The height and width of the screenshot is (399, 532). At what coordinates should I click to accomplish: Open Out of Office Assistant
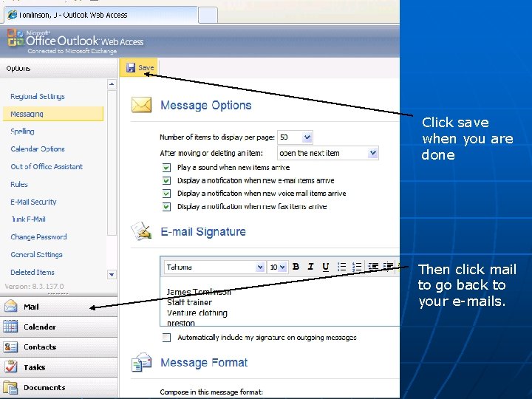point(47,166)
